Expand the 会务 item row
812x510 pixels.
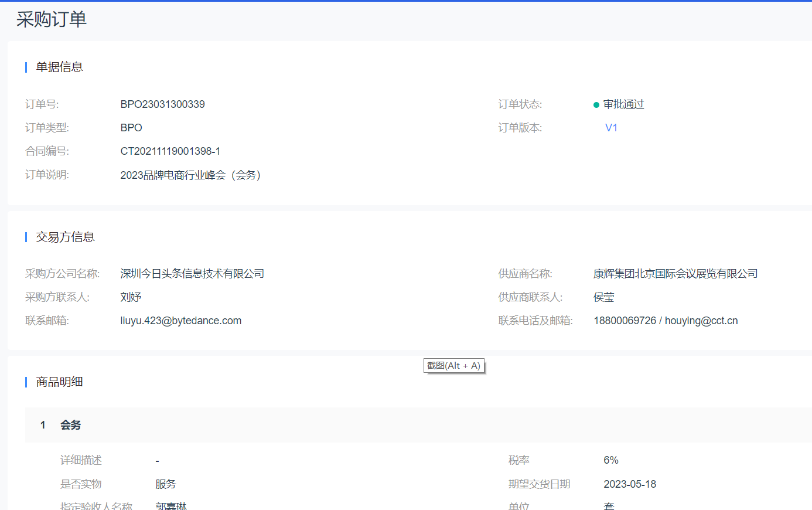coord(70,425)
